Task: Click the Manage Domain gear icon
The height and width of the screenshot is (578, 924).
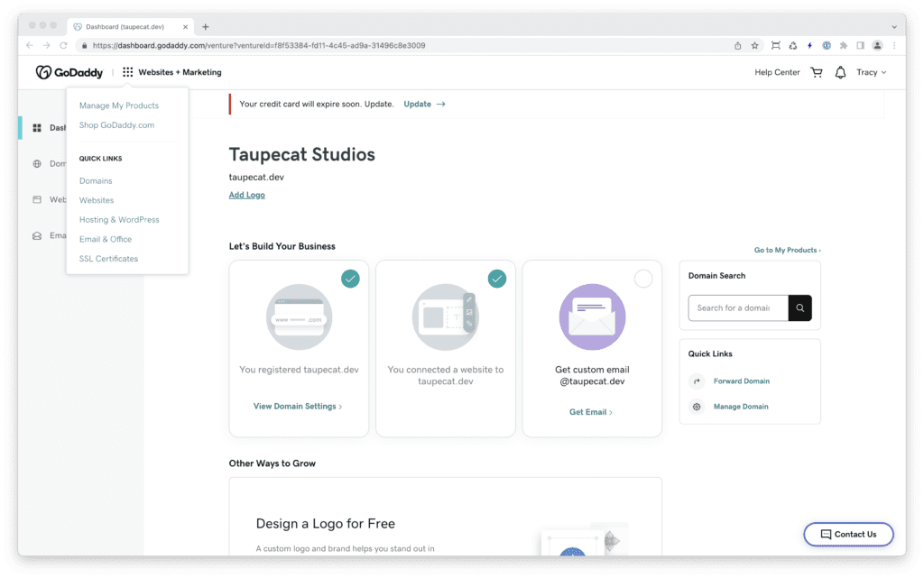Action: (697, 407)
